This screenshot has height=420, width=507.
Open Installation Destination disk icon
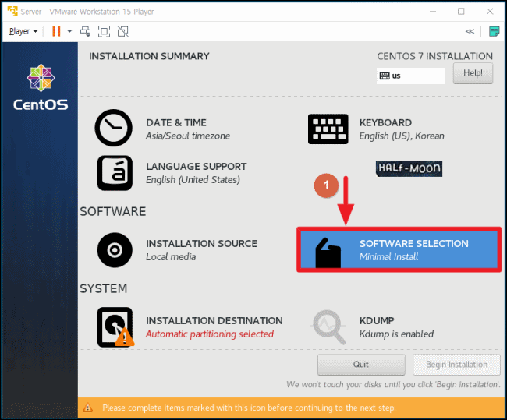[115, 327]
